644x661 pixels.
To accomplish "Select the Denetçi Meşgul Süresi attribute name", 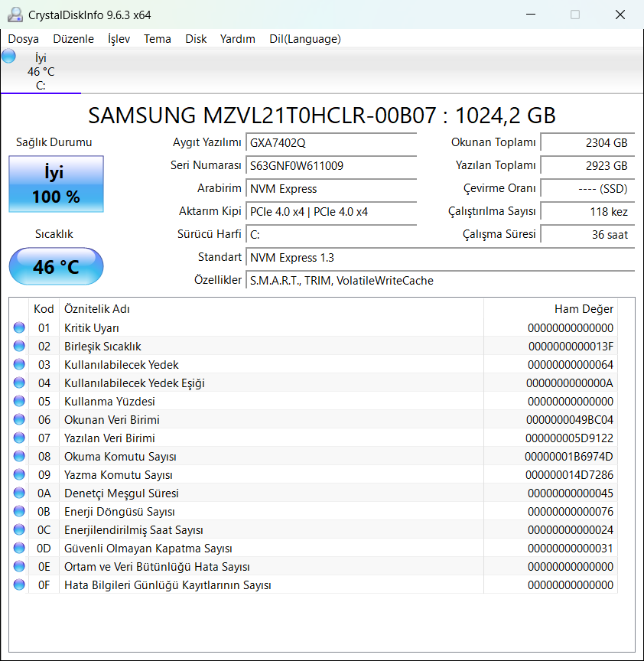I will (x=122, y=493).
